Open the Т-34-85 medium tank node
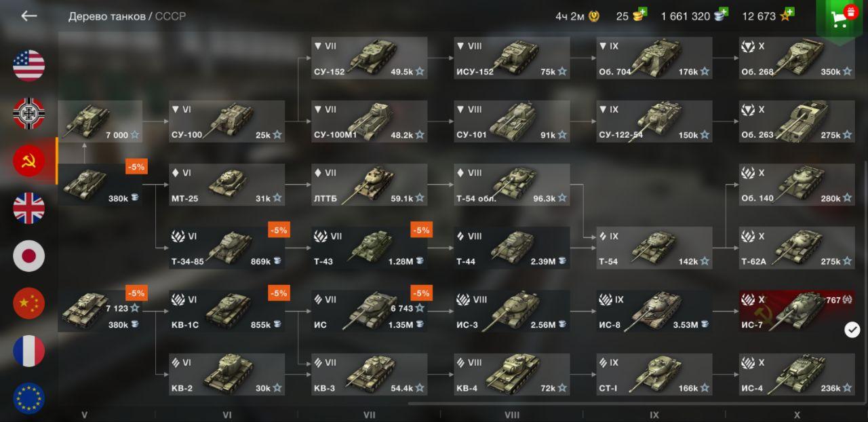Viewport: 868px width, 422px height. (227, 248)
